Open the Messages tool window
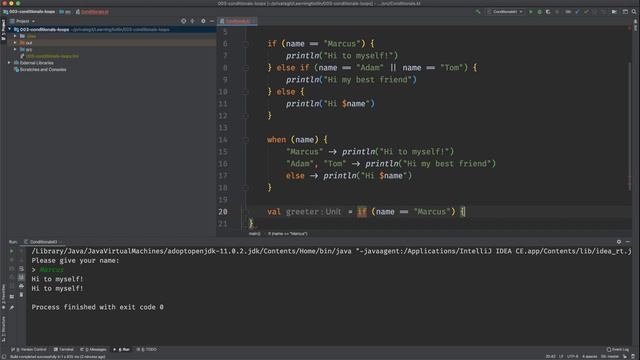The height and width of the screenshot is (360, 640). coord(93,349)
